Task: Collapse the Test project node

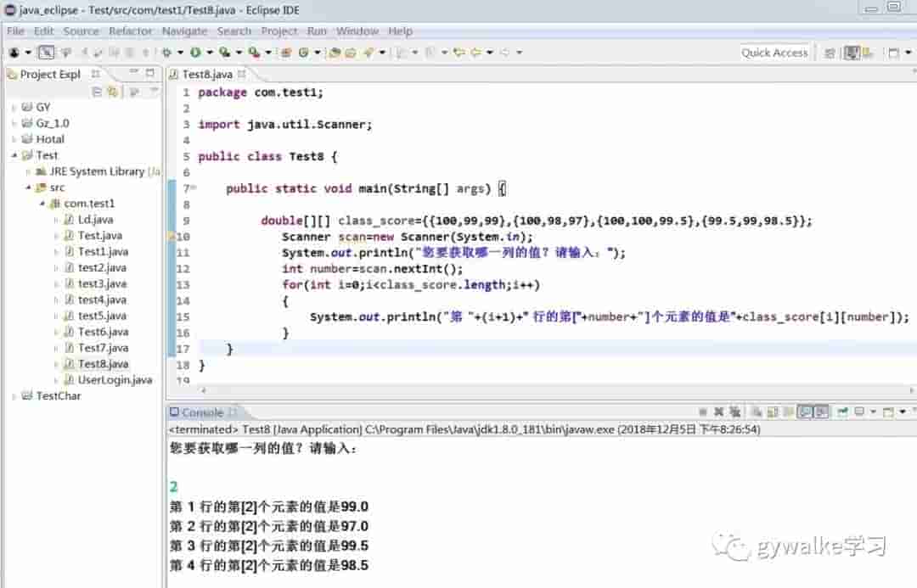Action: pyautogui.click(x=14, y=155)
